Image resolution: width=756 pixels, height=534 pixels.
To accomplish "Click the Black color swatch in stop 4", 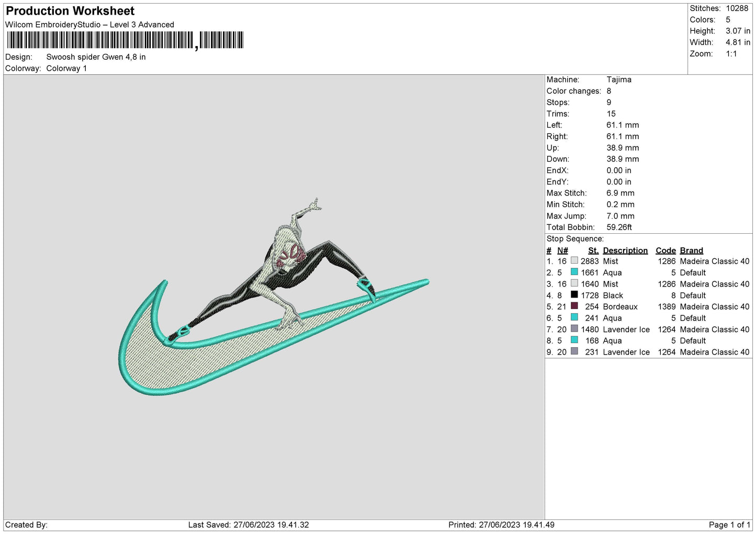I will [574, 295].
